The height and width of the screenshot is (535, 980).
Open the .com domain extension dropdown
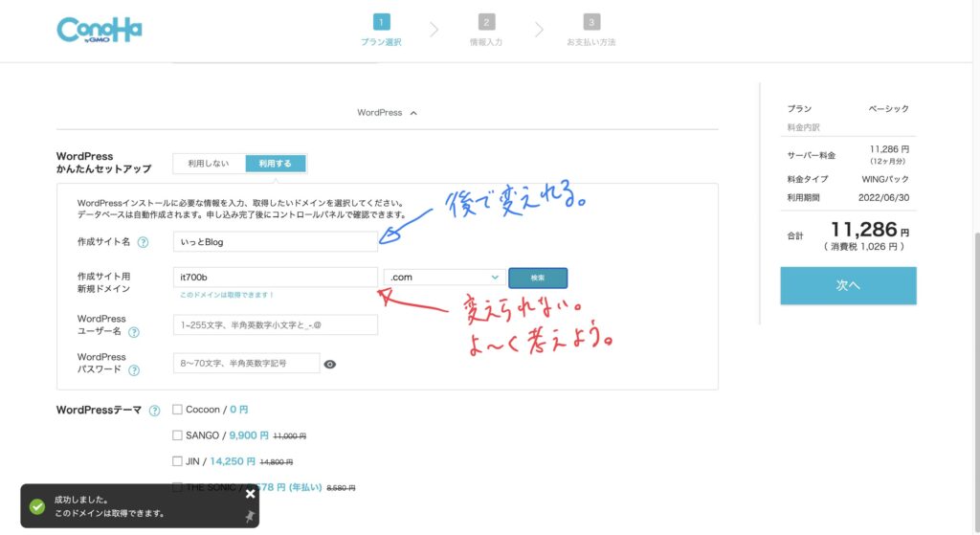point(444,278)
